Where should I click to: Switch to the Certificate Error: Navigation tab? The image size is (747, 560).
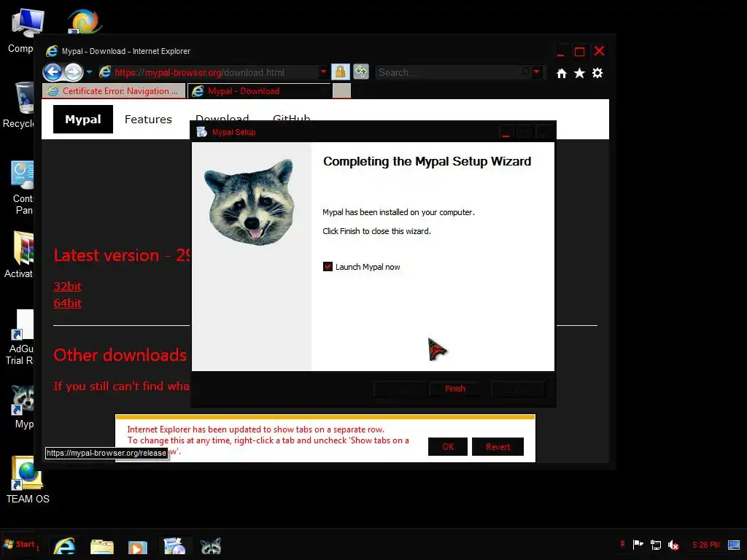point(114,91)
